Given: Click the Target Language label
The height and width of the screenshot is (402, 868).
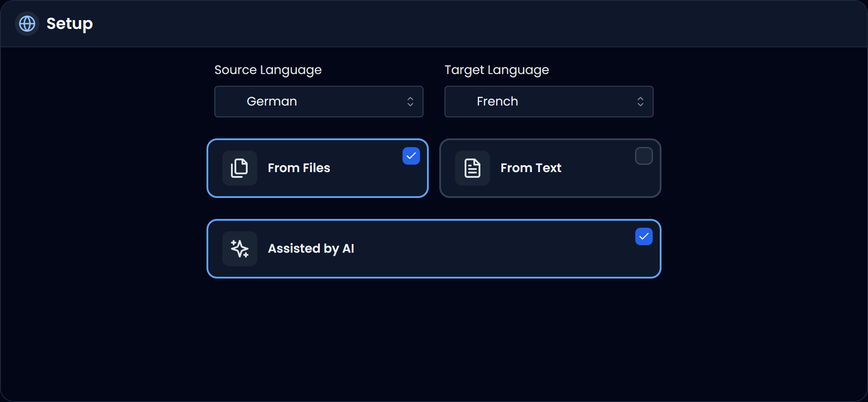Looking at the screenshot, I should (x=497, y=70).
